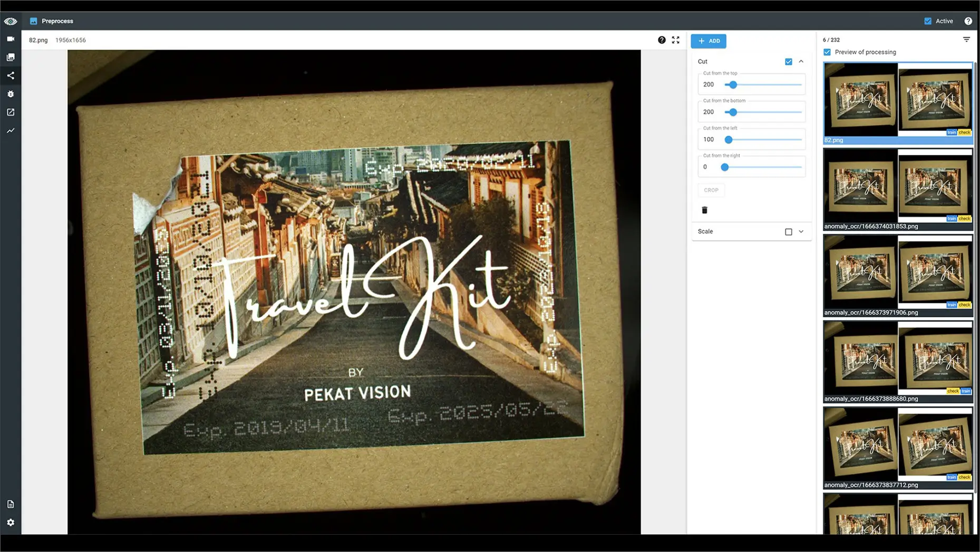Open the bug debug sidebar icon
Image resolution: width=980 pixels, height=552 pixels.
11,94
